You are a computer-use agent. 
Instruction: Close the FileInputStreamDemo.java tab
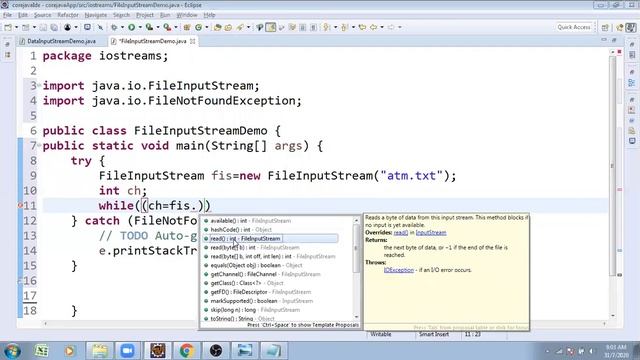[x=193, y=41]
